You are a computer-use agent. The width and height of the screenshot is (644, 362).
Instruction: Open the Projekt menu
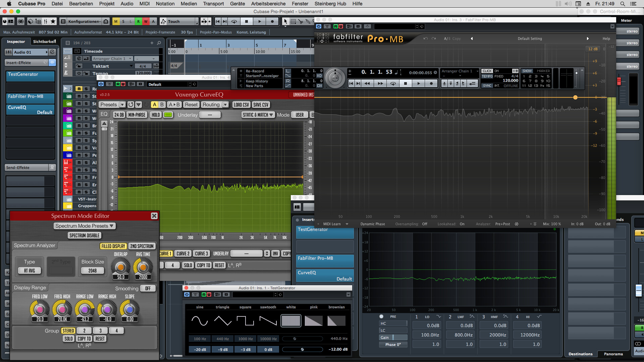[107, 4]
